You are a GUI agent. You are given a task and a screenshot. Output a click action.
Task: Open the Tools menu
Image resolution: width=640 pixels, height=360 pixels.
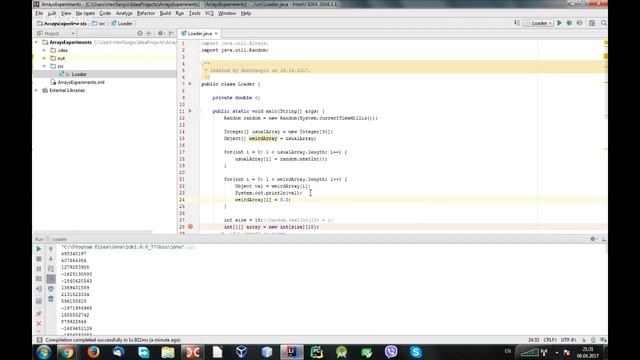pos(195,13)
